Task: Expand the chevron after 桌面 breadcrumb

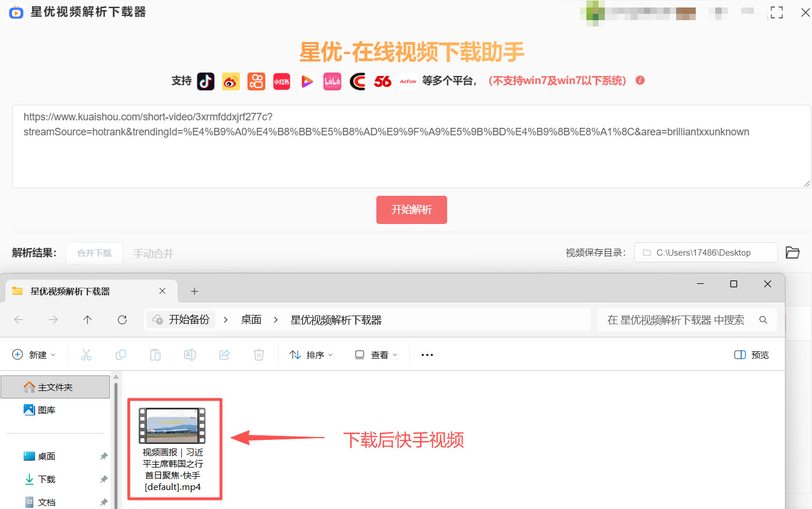Action: [276, 320]
